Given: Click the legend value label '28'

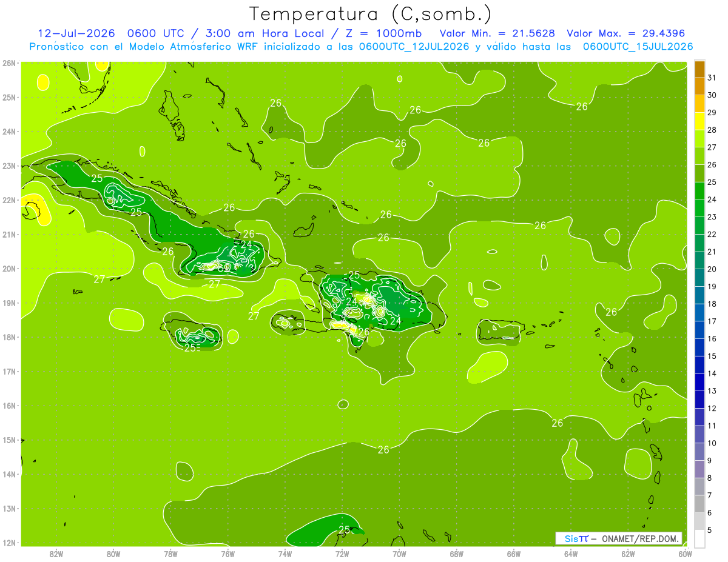Looking at the screenshot, I should pos(712,130).
